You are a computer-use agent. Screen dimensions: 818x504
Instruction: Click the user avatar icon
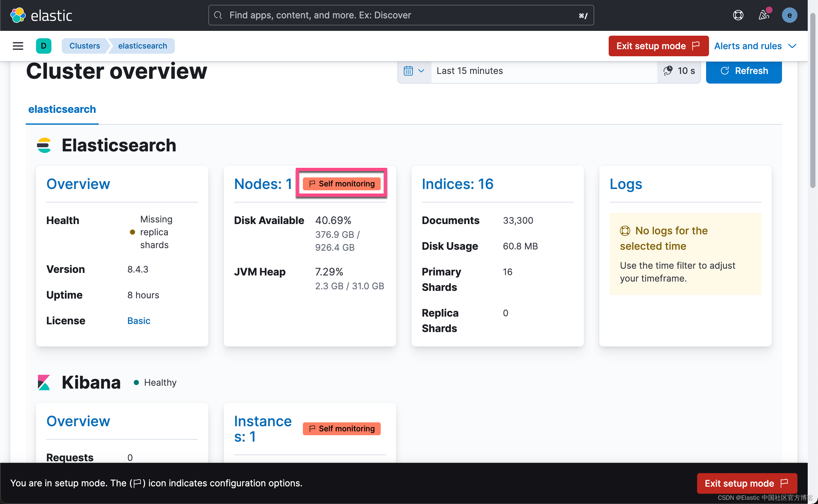pyautogui.click(x=789, y=15)
